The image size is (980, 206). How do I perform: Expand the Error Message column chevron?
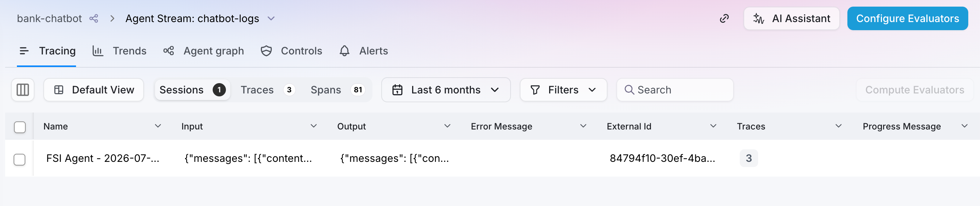583,126
